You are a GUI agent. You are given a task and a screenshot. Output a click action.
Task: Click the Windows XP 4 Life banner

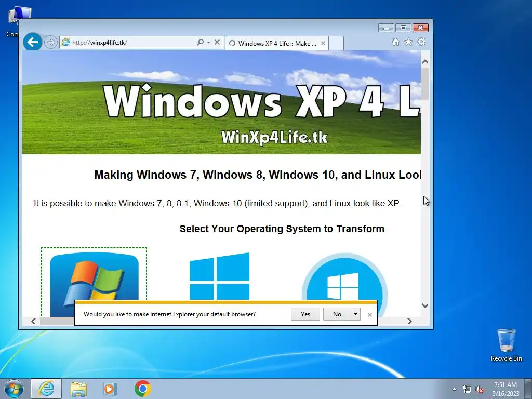pyautogui.click(x=221, y=102)
